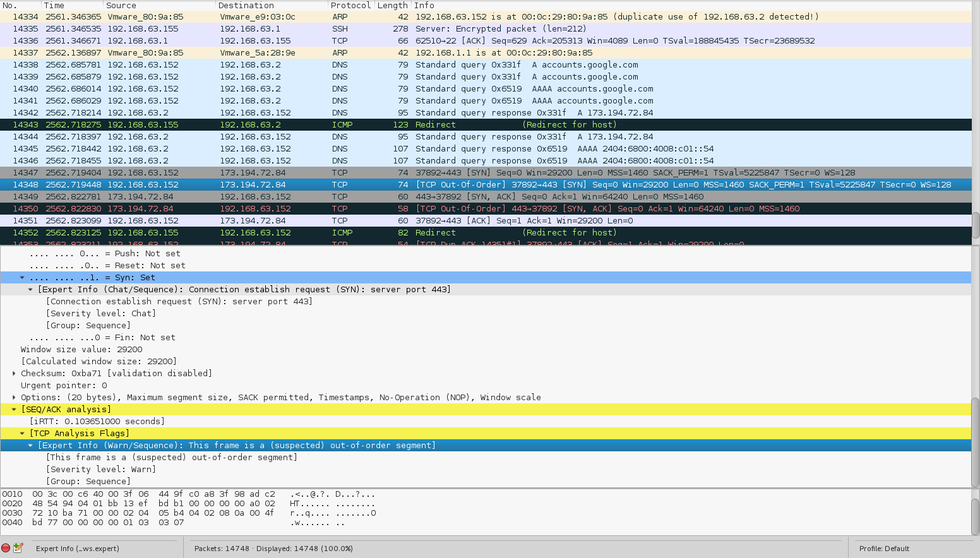Sort by the Protocol column header
This screenshot has height=558, width=980.
coord(352,5)
